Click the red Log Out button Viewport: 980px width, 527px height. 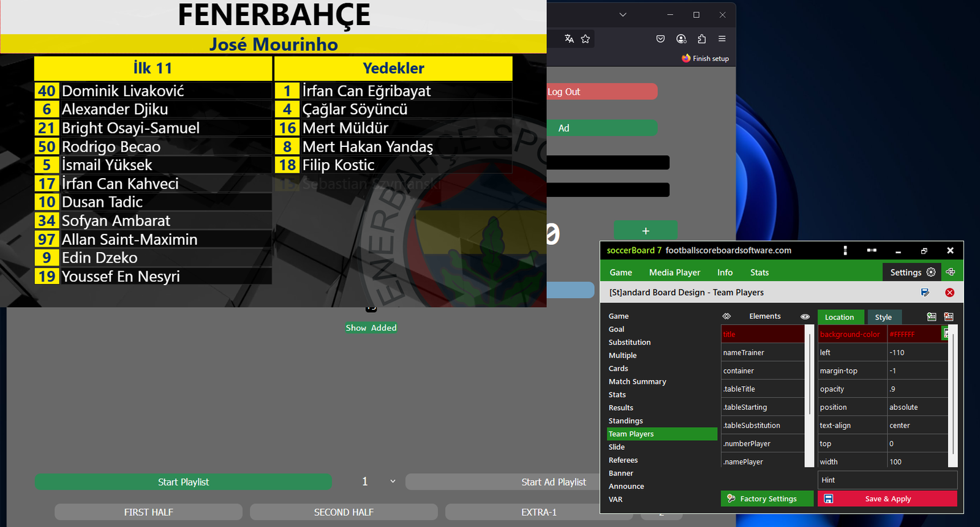click(x=601, y=92)
